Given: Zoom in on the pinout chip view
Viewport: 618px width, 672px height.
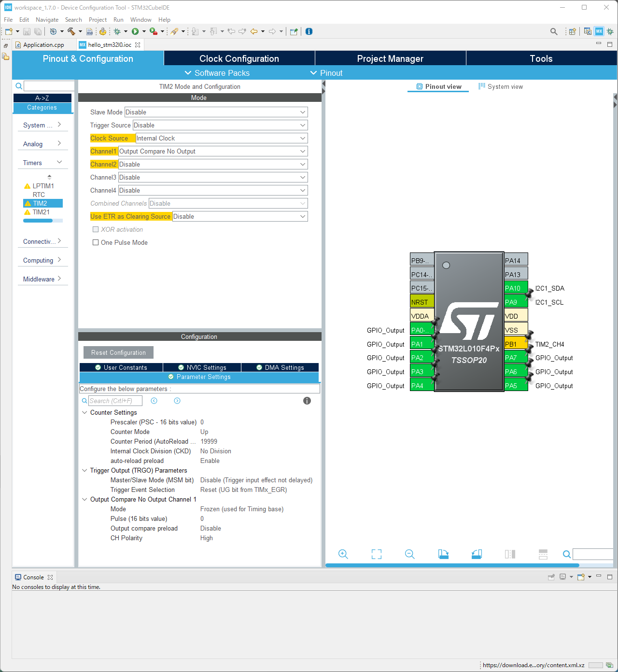Looking at the screenshot, I should (x=343, y=554).
